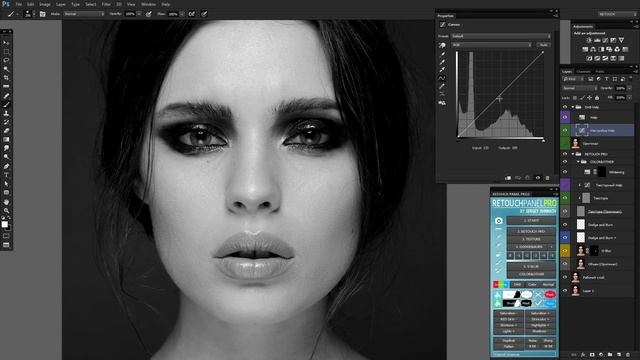The height and width of the screenshot is (360, 640).
Task: Open the RETOUCH workspace dropdown
Action: (618, 14)
